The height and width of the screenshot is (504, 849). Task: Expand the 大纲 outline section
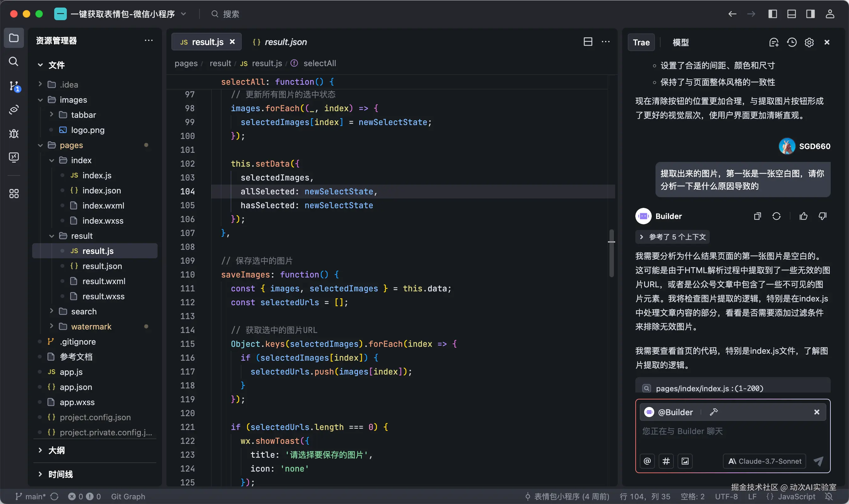pos(56,450)
